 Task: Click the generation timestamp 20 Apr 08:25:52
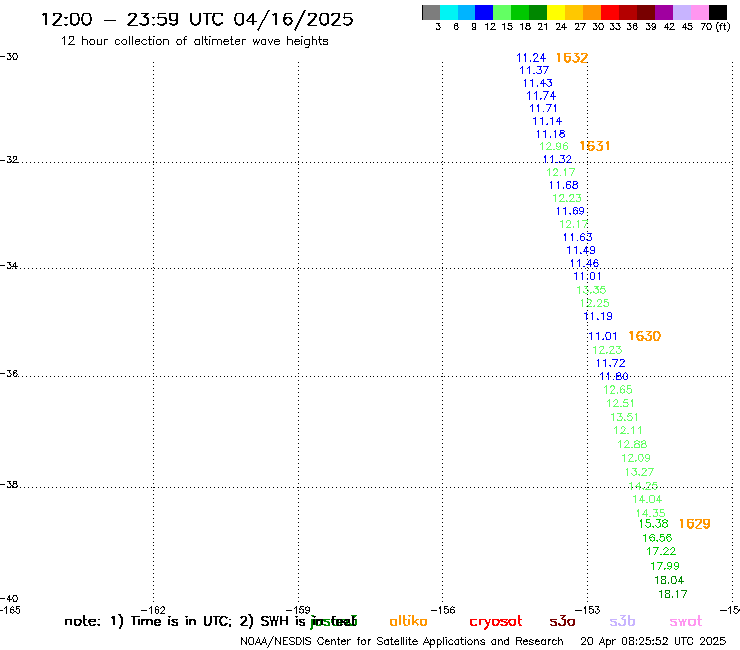pyautogui.click(x=653, y=642)
